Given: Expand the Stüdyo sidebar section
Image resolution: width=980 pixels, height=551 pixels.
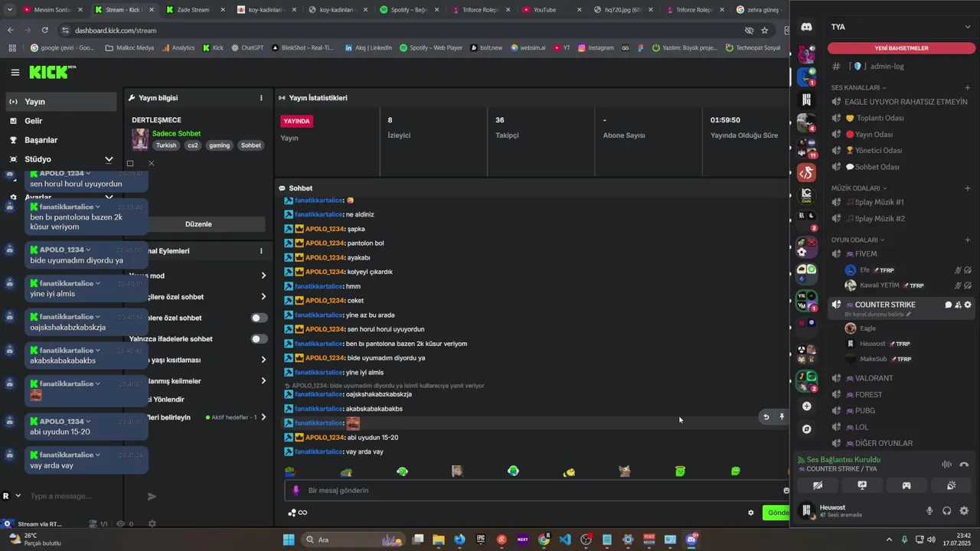Looking at the screenshot, I should (109, 159).
